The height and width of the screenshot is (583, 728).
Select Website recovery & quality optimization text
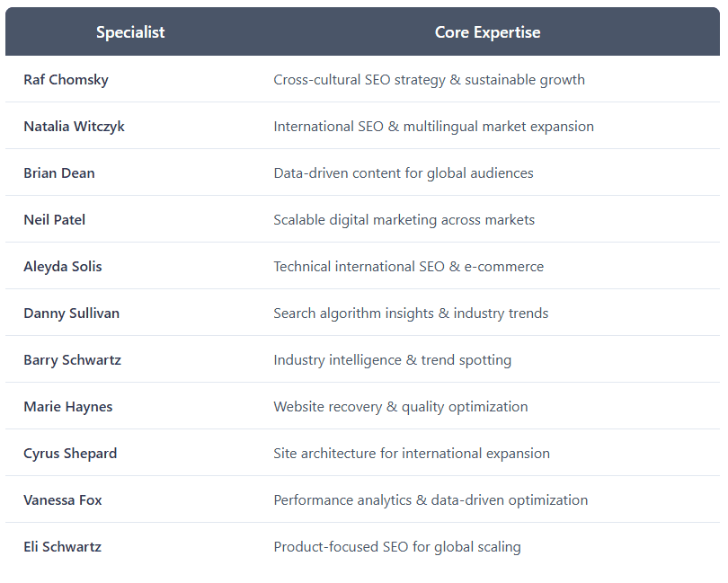coord(400,407)
